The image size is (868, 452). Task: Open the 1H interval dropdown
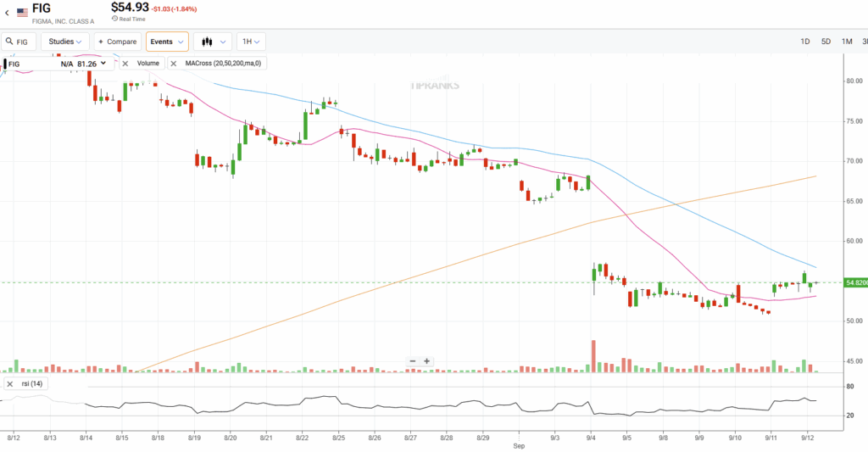click(x=251, y=42)
